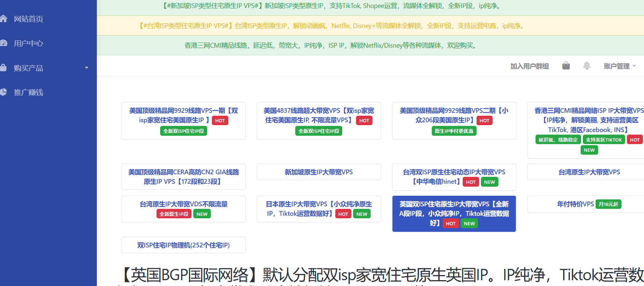Click the user center dashboard icon
This screenshot has height=286, width=644.
pos(3,43)
